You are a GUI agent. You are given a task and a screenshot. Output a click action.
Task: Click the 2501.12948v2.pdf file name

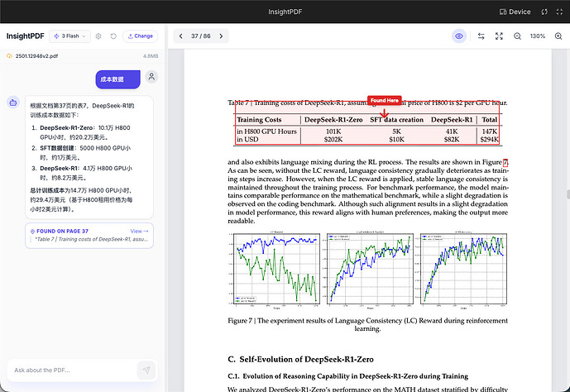pyautogui.click(x=36, y=56)
